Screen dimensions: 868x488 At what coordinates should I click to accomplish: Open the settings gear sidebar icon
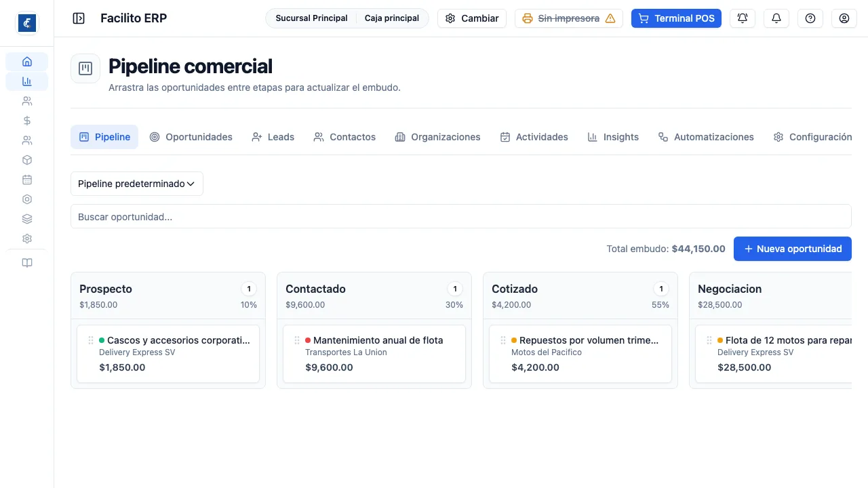(27, 239)
